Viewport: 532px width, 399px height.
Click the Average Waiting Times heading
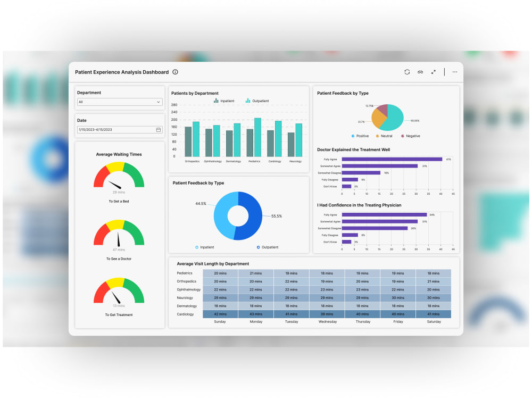coord(119,154)
